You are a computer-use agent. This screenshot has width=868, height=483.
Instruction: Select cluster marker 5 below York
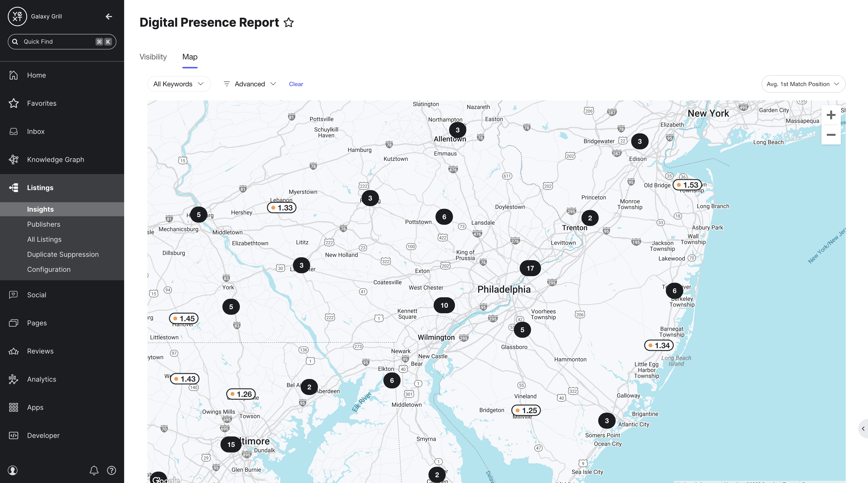point(231,307)
